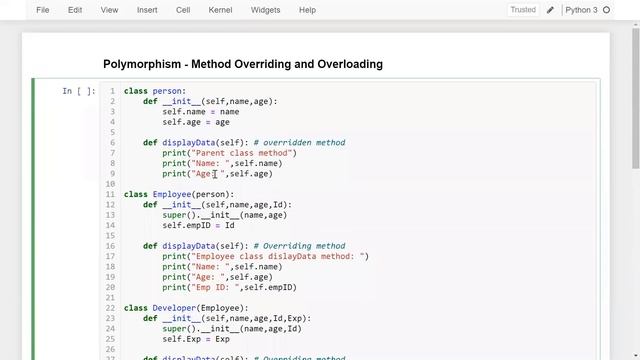
Task: Click the '# overridden method' comment
Action: tap(299, 142)
